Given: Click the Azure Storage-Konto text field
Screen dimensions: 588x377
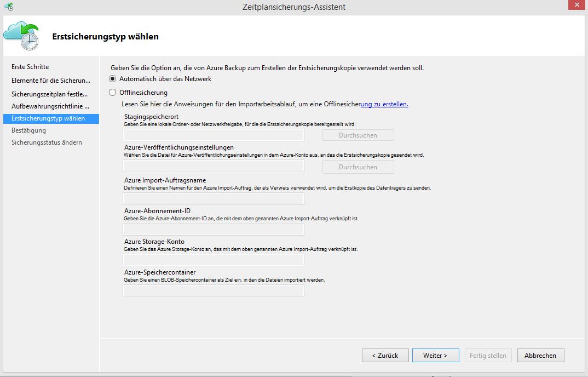Looking at the screenshot, I should (x=214, y=260).
